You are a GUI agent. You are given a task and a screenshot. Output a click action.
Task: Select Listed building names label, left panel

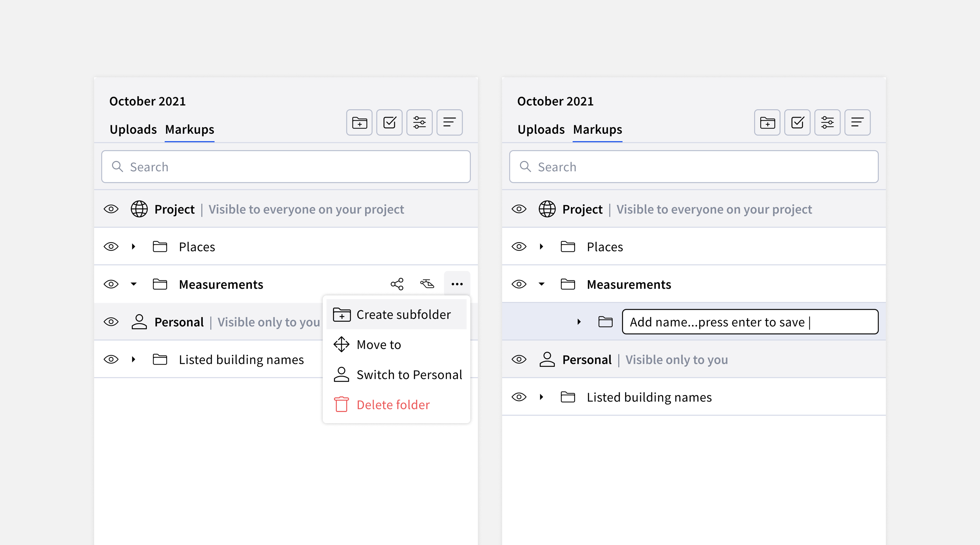click(241, 360)
